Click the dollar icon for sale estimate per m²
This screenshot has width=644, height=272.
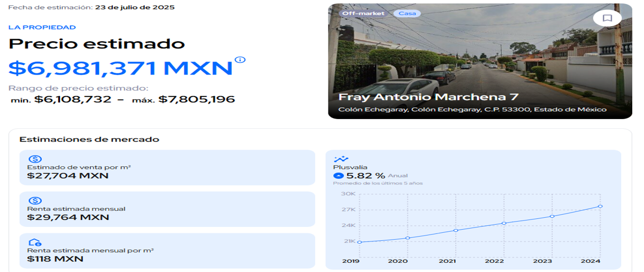tap(35, 159)
